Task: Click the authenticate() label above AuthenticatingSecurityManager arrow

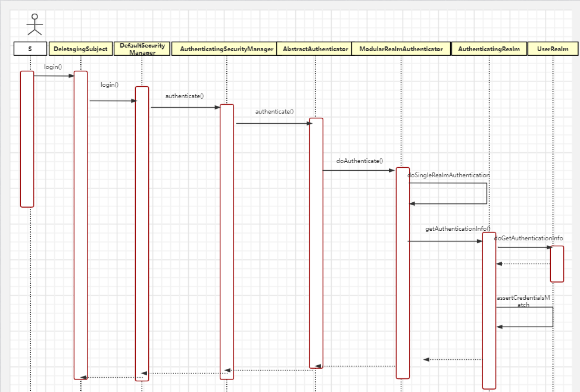Action: pyautogui.click(x=184, y=96)
